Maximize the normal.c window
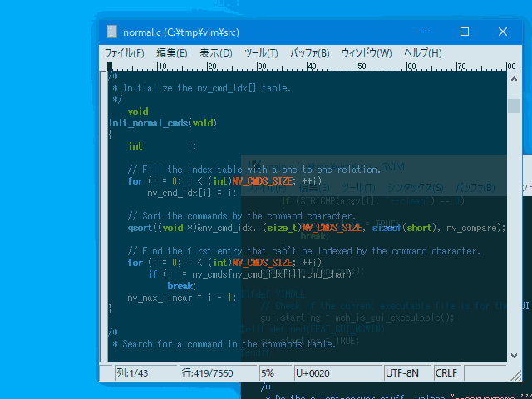Image resolution: width=532 pixels, height=399 pixels. pos(465,32)
